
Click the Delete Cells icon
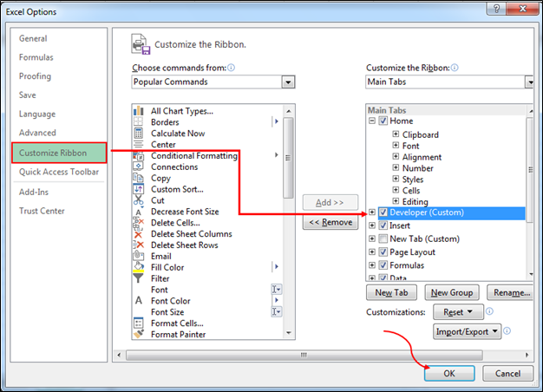[138, 223]
